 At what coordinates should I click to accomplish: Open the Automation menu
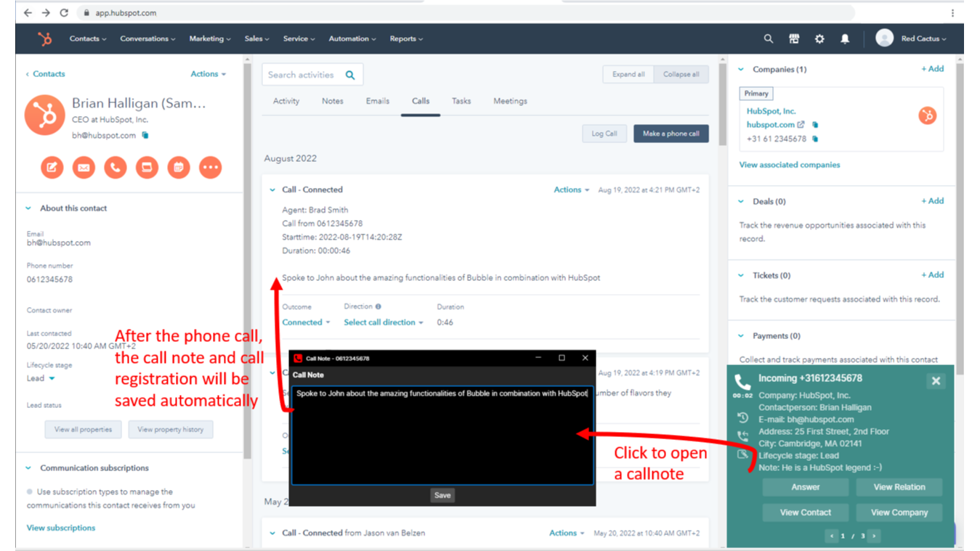352,39
